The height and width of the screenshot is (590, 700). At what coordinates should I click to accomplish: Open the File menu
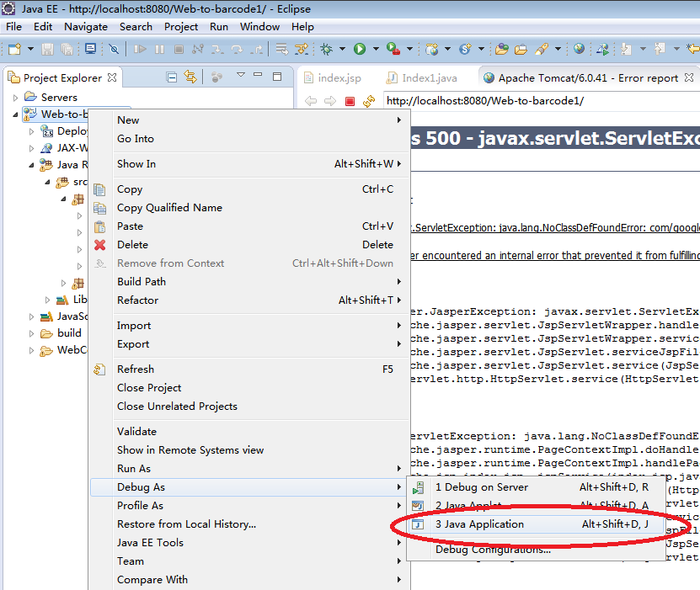[x=13, y=27]
